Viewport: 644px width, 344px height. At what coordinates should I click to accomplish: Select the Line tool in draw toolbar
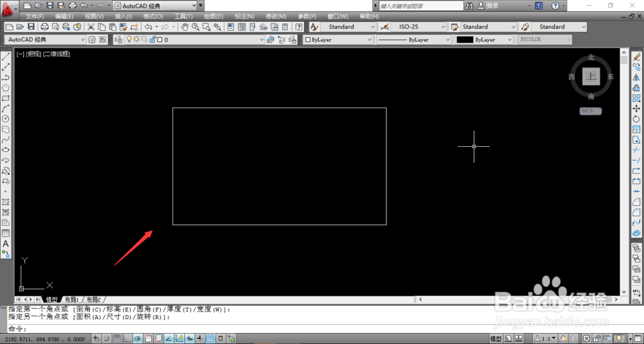tap(6, 57)
